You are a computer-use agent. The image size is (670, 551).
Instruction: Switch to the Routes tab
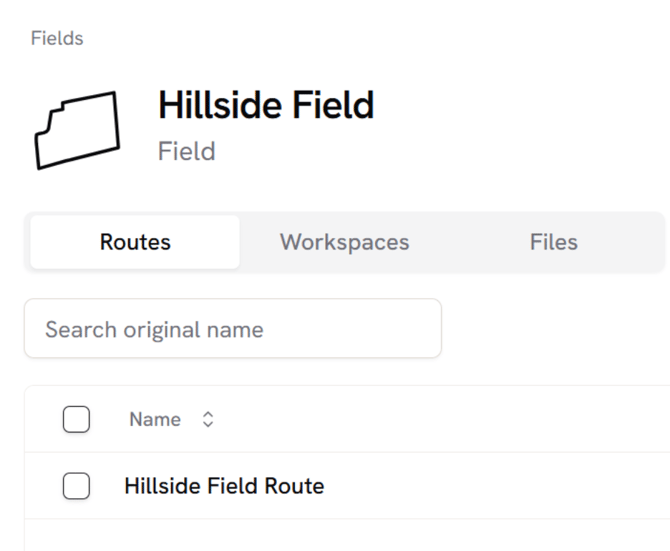tap(135, 242)
